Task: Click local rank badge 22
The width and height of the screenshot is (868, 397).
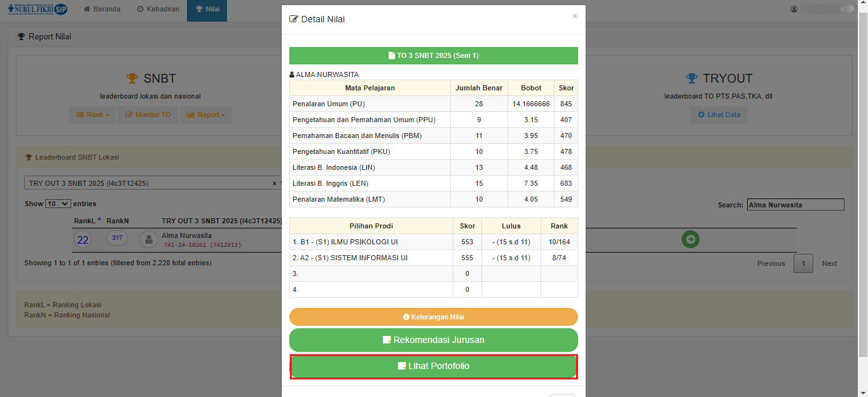Action: [x=83, y=240]
